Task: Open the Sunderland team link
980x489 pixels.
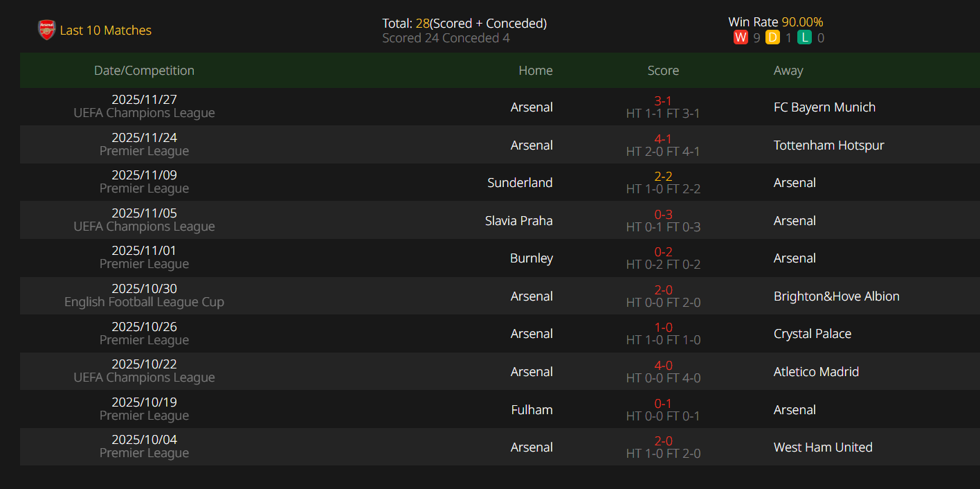Action: click(x=520, y=183)
